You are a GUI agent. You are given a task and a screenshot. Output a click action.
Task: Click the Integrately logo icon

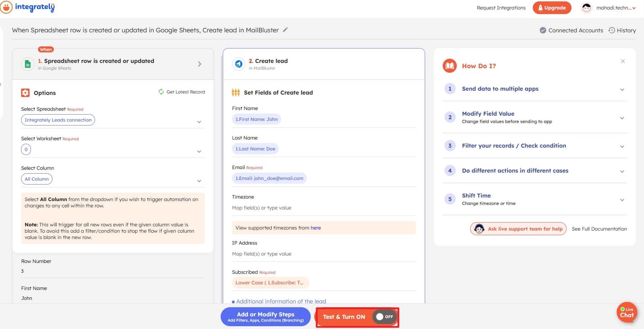pyautogui.click(x=6, y=7)
